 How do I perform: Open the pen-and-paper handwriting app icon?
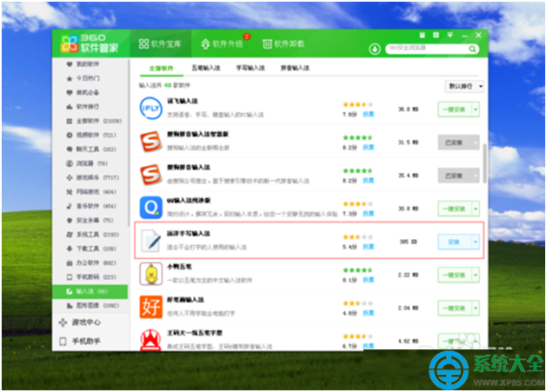click(150, 241)
